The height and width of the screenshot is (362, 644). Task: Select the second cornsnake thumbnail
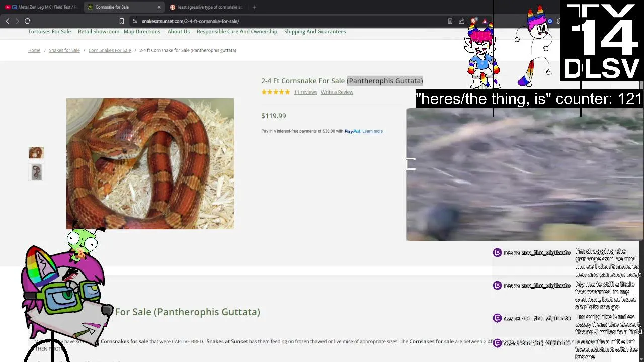[36, 172]
